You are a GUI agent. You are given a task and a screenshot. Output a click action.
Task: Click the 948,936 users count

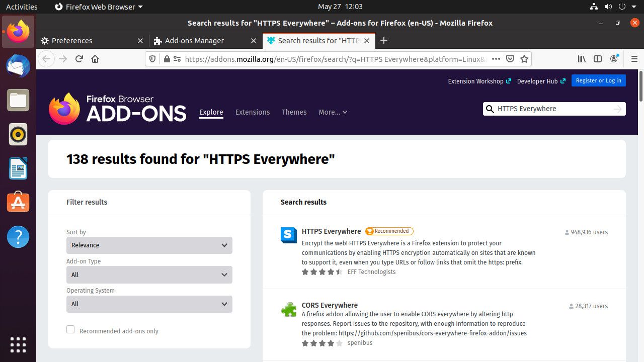click(x=586, y=232)
